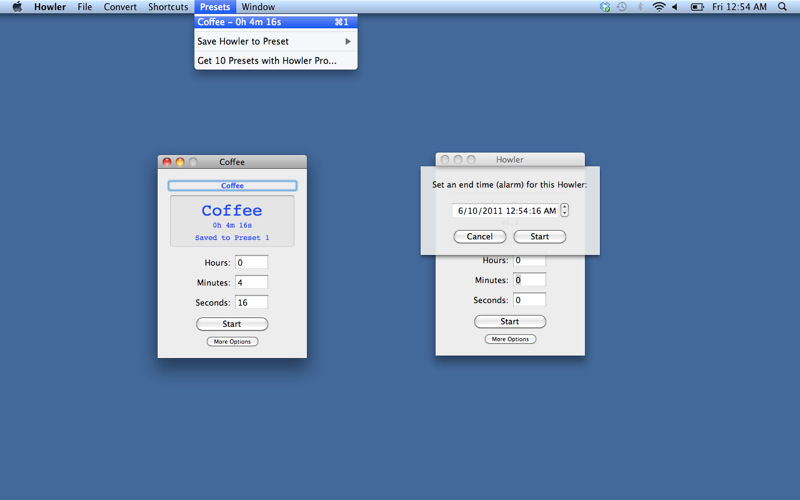The height and width of the screenshot is (500, 800).
Task: Open More Options in Howler window
Action: tap(510, 339)
